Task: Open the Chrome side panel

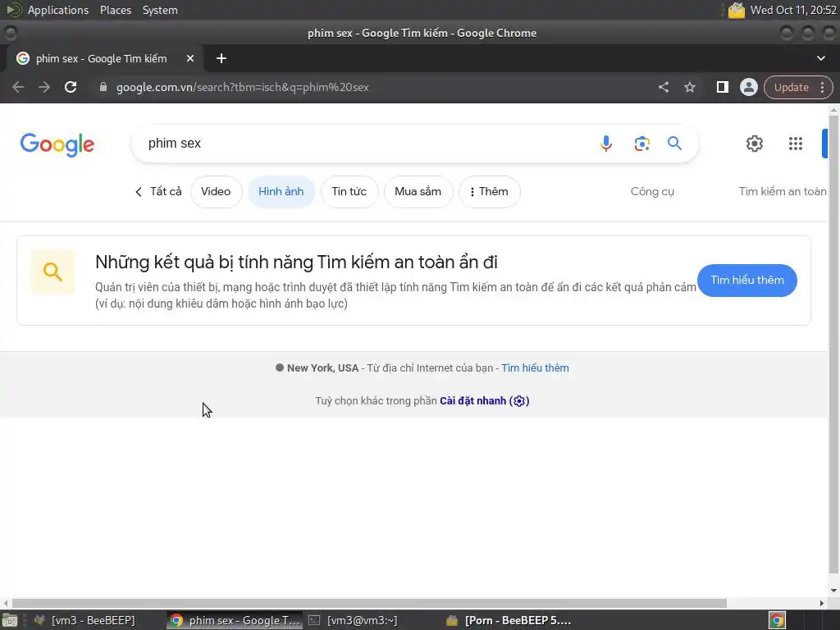Action: [x=722, y=87]
